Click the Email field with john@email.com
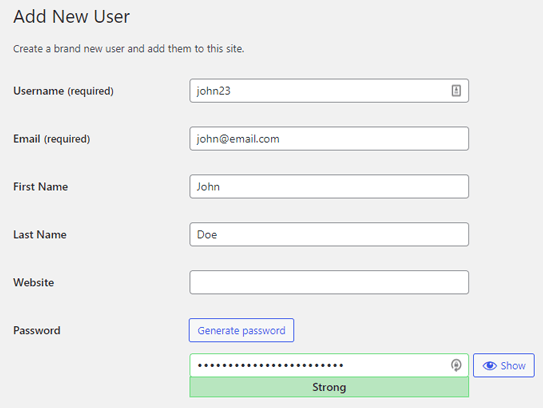This screenshot has width=543, height=408. click(329, 139)
